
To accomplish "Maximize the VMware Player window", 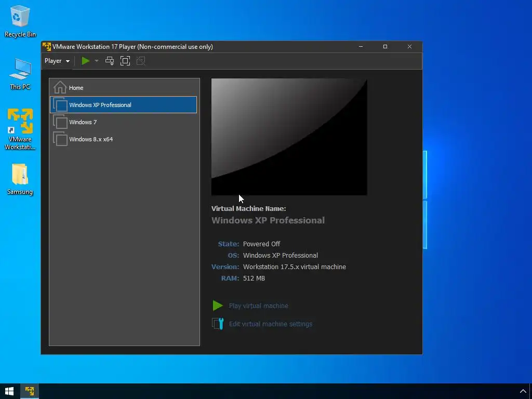I will [x=385, y=46].
